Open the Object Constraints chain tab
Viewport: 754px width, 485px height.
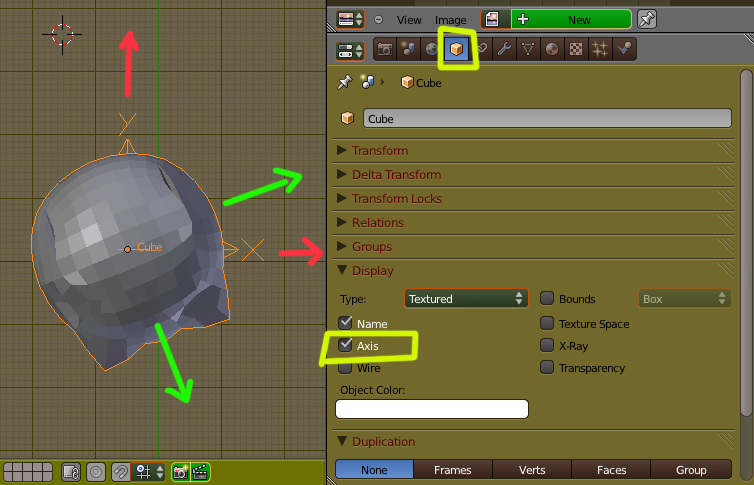click(482, 49)
